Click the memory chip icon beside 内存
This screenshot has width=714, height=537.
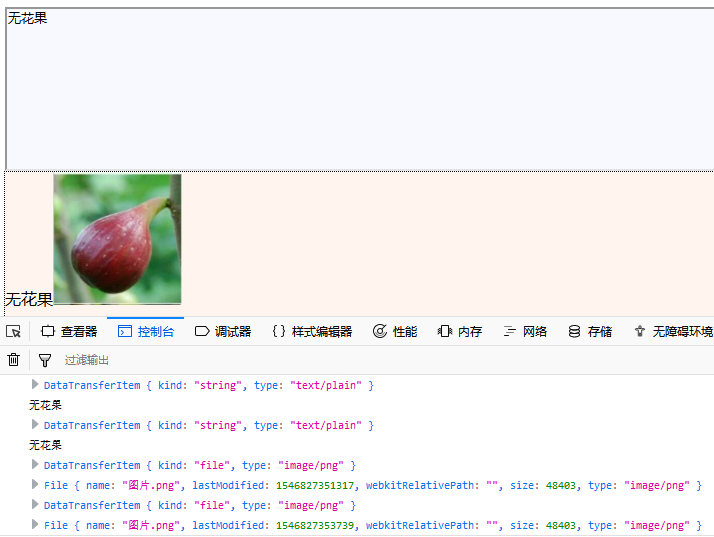tap(445, 331)
